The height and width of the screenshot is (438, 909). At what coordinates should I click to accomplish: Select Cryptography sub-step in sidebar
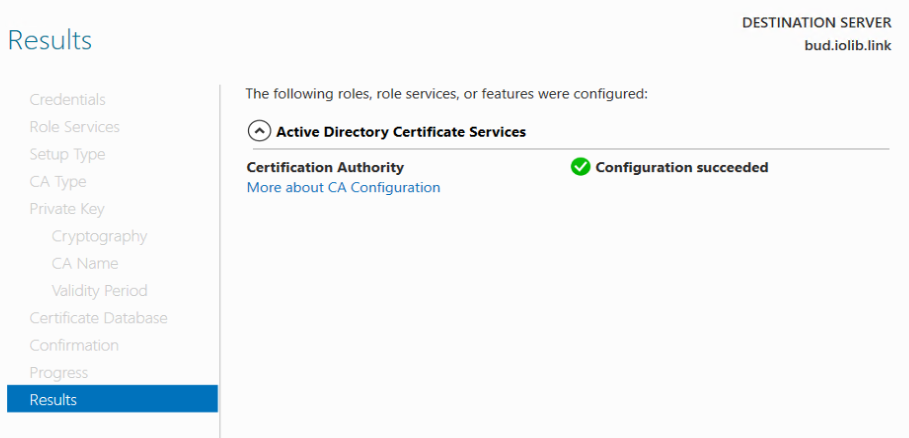pos(99,236)
